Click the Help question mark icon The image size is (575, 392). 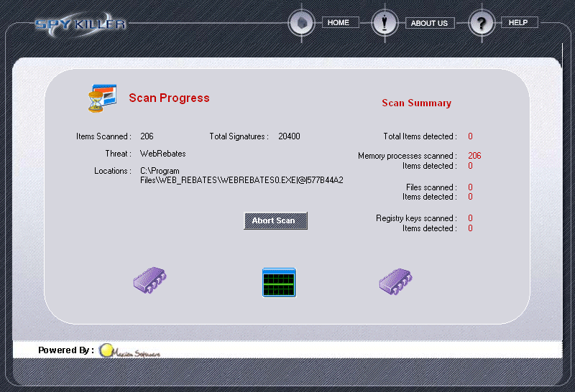(482, 23)
